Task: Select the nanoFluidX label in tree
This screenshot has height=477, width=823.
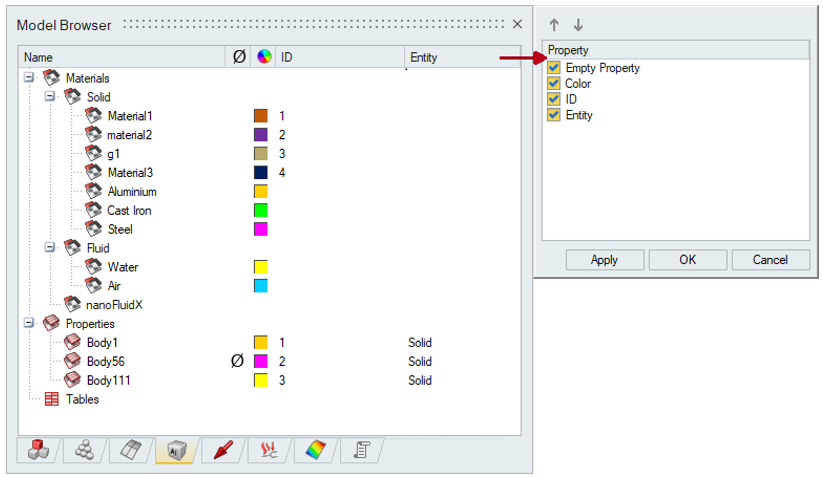Action: (114, 305)
